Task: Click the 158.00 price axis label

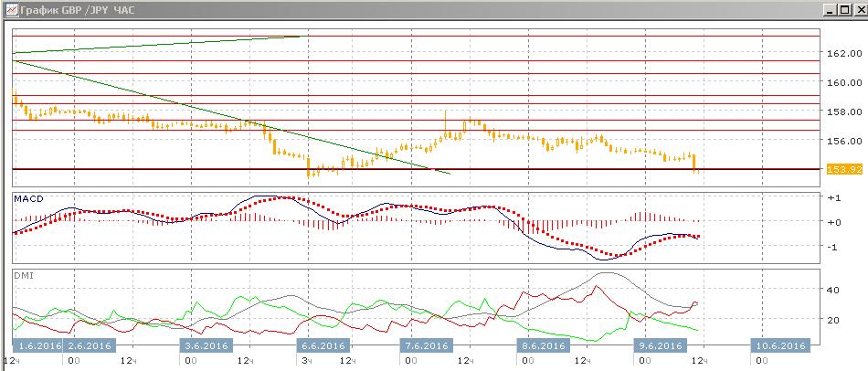Action: click(844, 111)
